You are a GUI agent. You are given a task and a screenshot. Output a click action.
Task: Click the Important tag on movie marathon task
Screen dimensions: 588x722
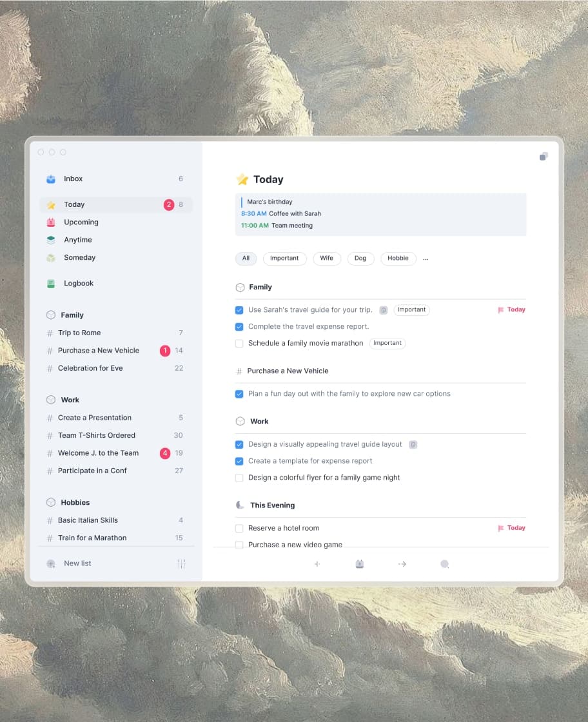(x=387, y=344)
